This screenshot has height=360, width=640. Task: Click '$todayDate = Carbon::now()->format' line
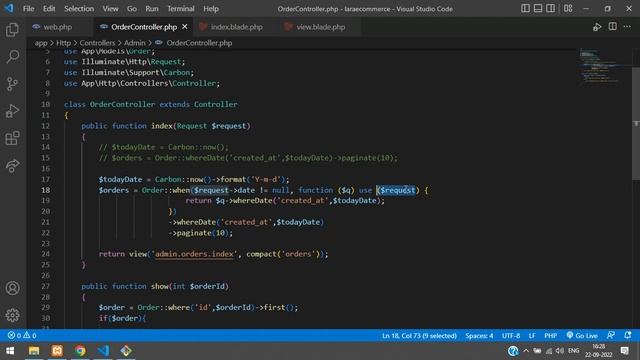pos(193,180)
